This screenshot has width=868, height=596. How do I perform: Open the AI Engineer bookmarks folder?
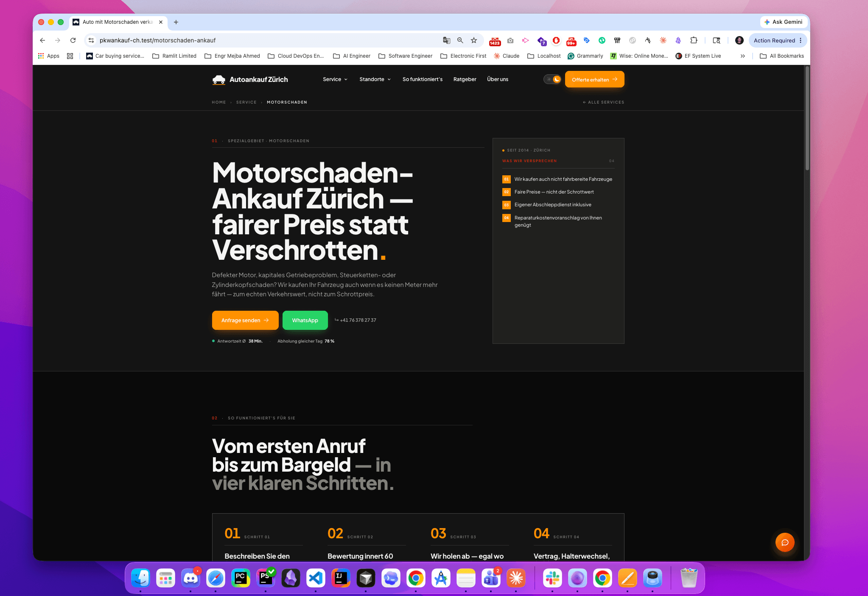tap(352, 56)
